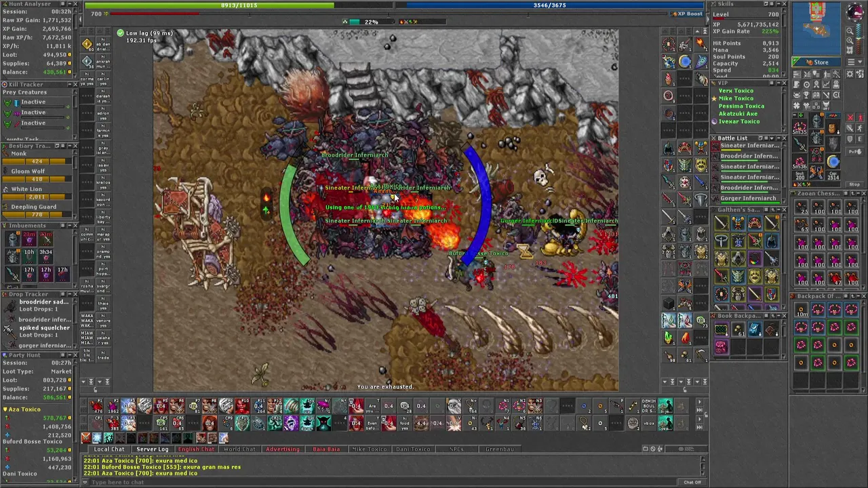The width and height of the screenshot is (868, 488).
Task: Click the trophy icon in the sidebar buttons
Action: 806,94
